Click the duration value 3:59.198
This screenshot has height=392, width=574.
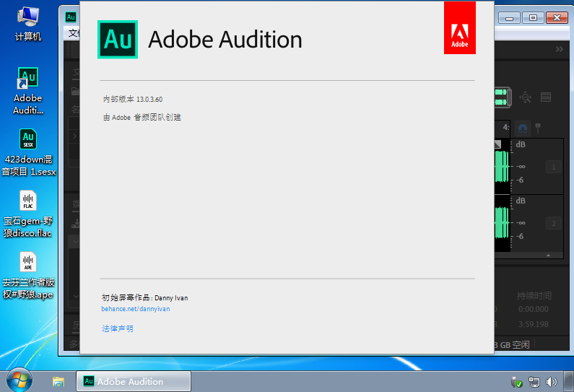tap(534, 324)
